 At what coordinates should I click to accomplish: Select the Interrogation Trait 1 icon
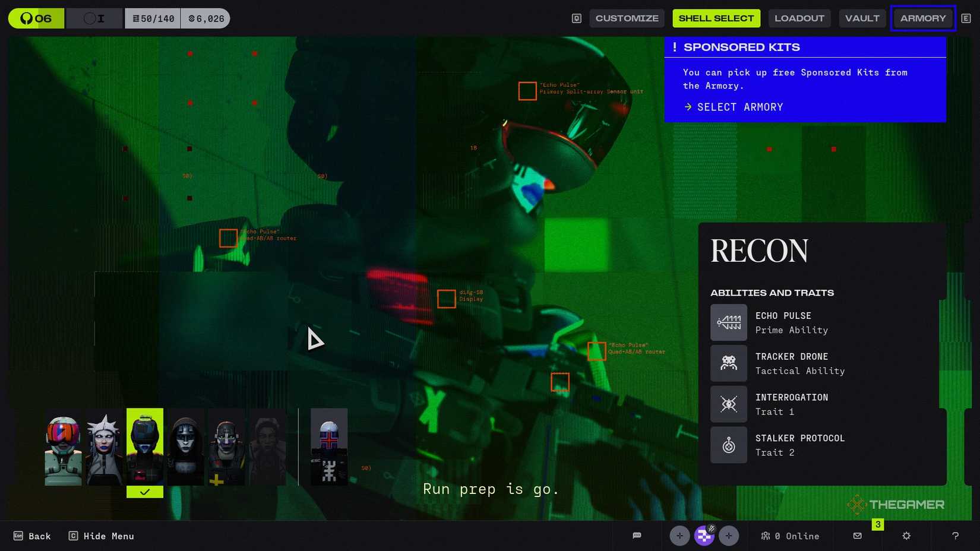(x=729, y=404)
